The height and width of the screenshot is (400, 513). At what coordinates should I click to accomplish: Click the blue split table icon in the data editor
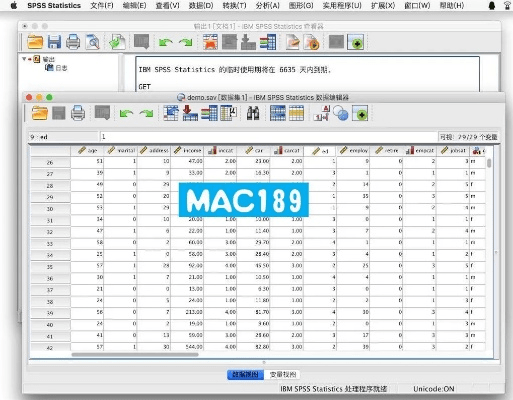(x=278, y=113)
